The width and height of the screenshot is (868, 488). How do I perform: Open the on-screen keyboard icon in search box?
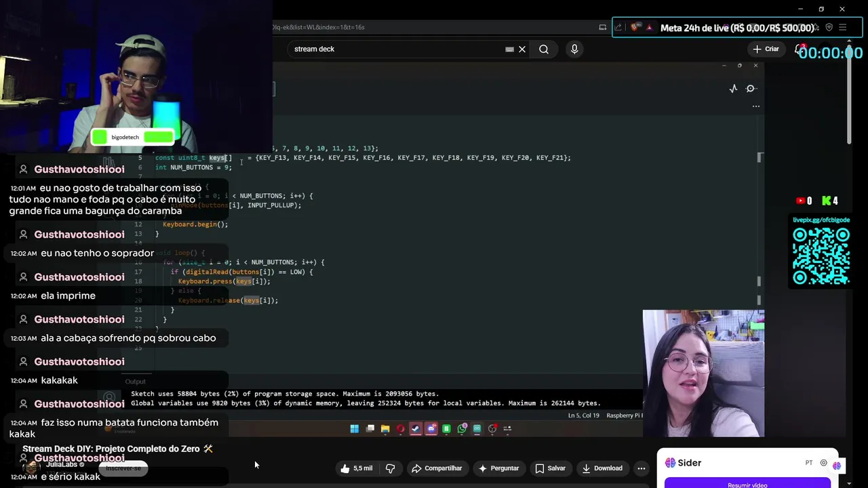coord(509,49)
